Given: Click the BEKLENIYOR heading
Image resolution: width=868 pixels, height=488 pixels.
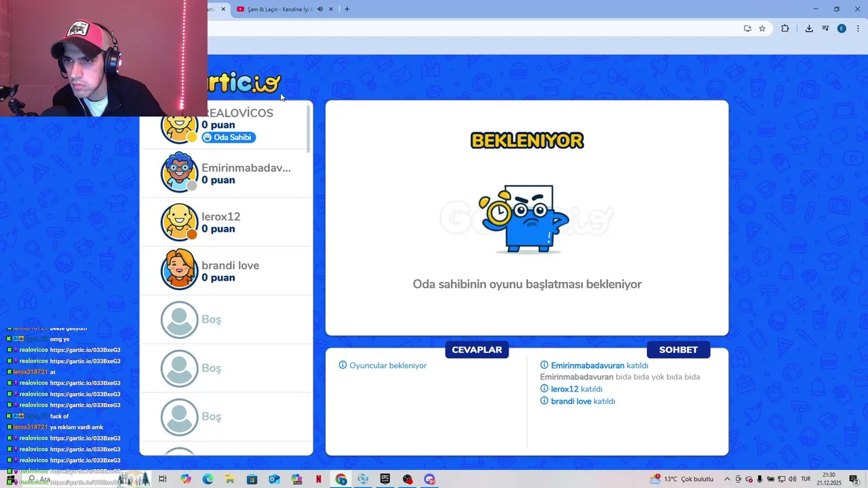Looking at the screenshot, I should coord(527,140).
